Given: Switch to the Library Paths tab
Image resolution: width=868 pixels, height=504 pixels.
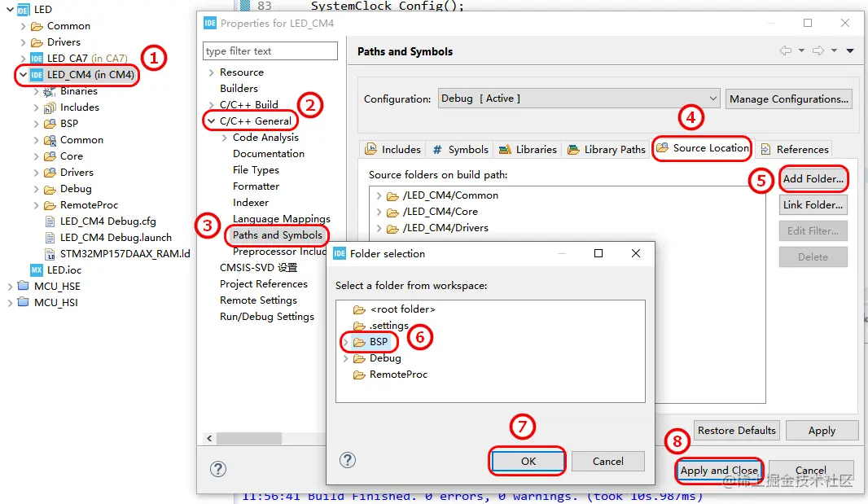Looking at the screenshot, I should pos(606,150).
